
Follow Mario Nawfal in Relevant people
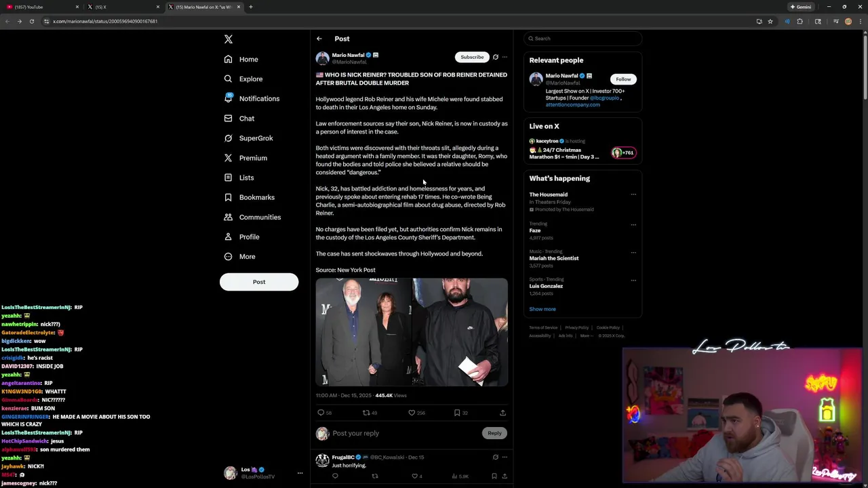click(x=623, y=79)
